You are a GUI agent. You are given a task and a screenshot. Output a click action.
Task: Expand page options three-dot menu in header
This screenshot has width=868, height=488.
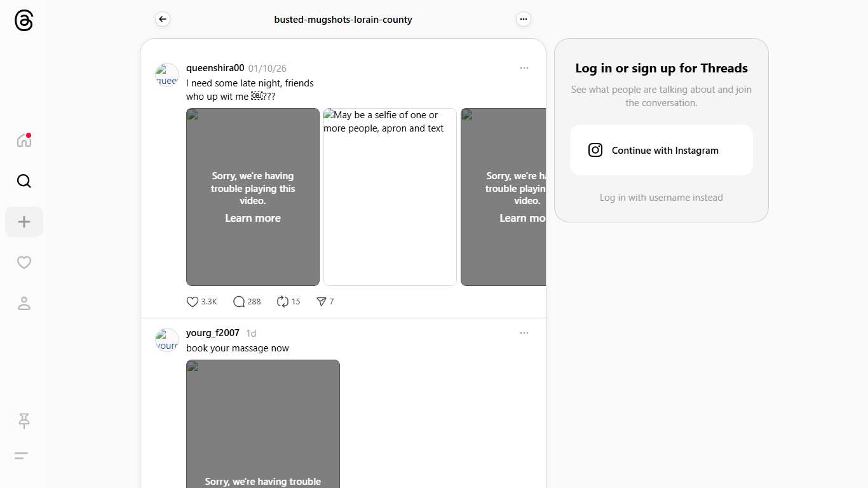[x=523, y=19]
